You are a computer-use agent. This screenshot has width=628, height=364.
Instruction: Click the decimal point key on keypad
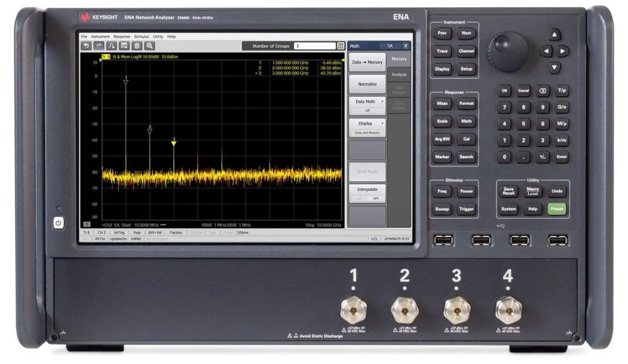[x=523, y=157]
